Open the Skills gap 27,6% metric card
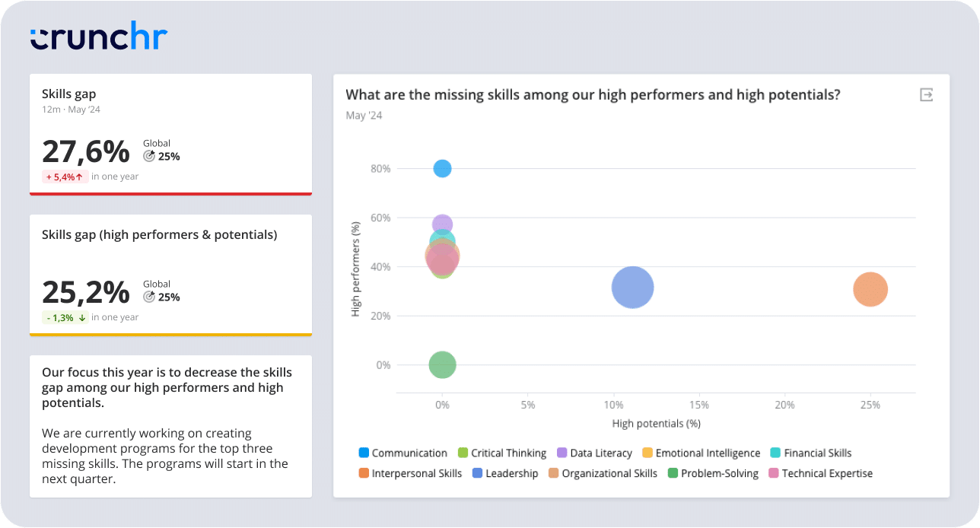This screenshot has width=980, height=528. [170, 134]
